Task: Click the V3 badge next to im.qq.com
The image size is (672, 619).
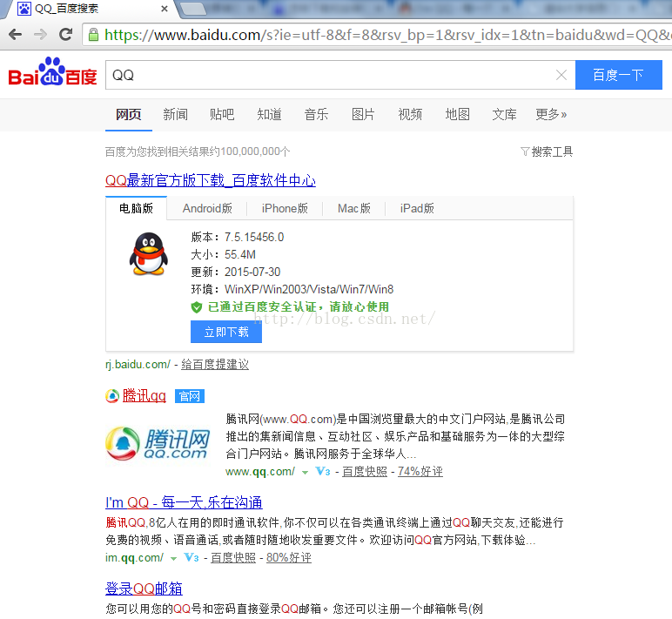Action: pyautogui.click(x=192, y=558)
